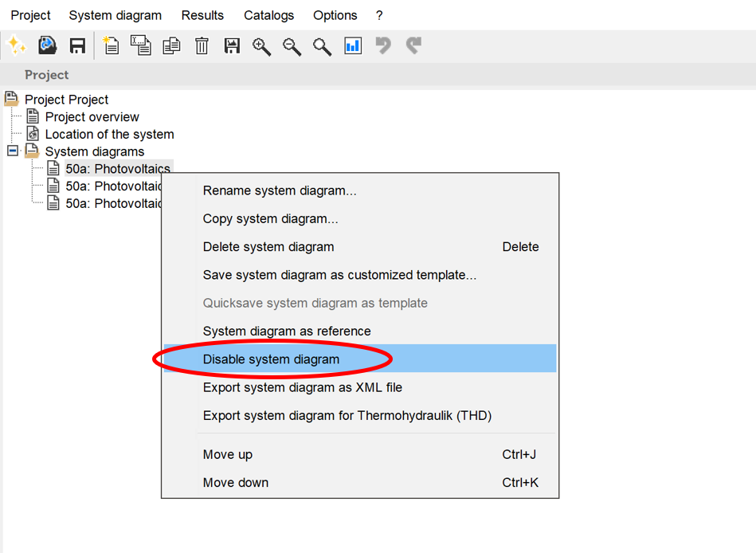Open the System diagram menu
This screenshot has width=756, height=553.
click(115, 15)
